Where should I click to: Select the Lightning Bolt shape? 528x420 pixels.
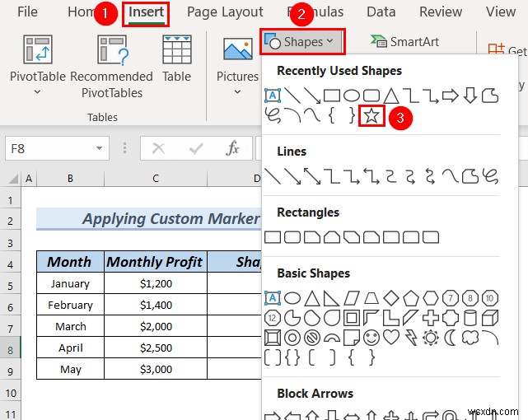pyautogui.click(x=411, y=338)
